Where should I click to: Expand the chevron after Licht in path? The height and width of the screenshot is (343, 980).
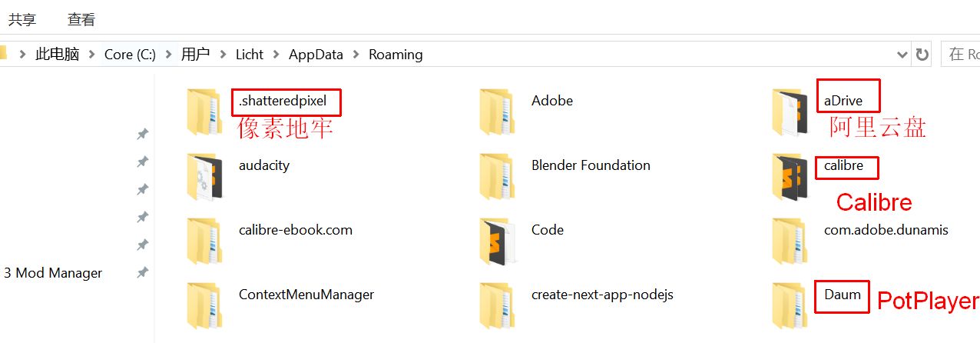[x=276, y=55]
